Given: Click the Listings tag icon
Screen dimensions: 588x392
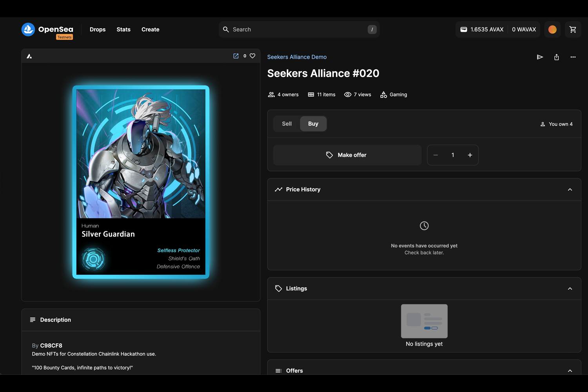Looking at the screenshot, I should 279,289.
